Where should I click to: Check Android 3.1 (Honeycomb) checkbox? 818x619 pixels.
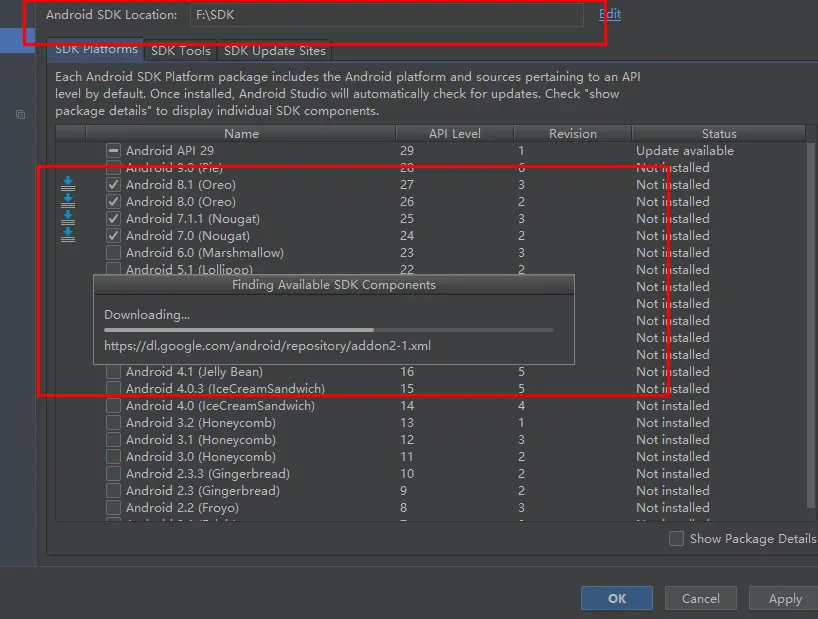pyautogui.click(x=113, y=440)
